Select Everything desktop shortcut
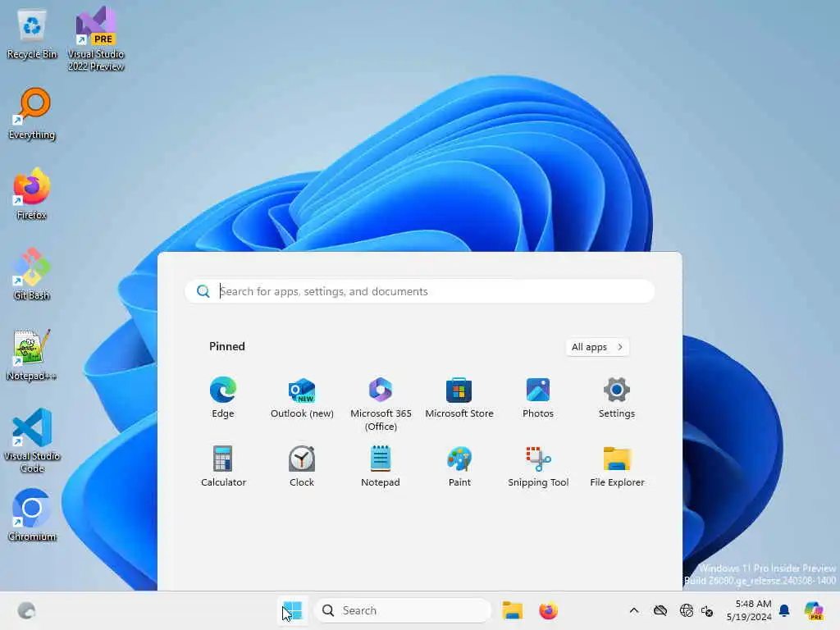This screenshot has height=630, width=840. coord(32,114)
